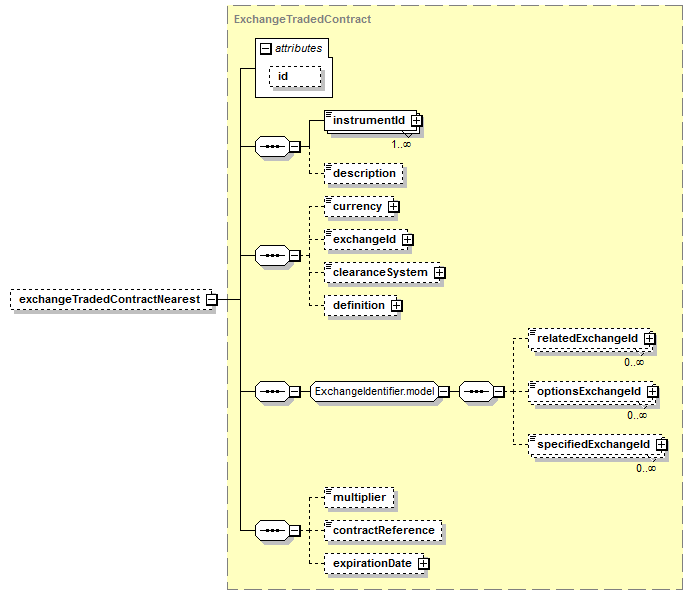The image size is (693, 595).
Task: Expand the clearanceSystem element
Action: click(439, 273)
